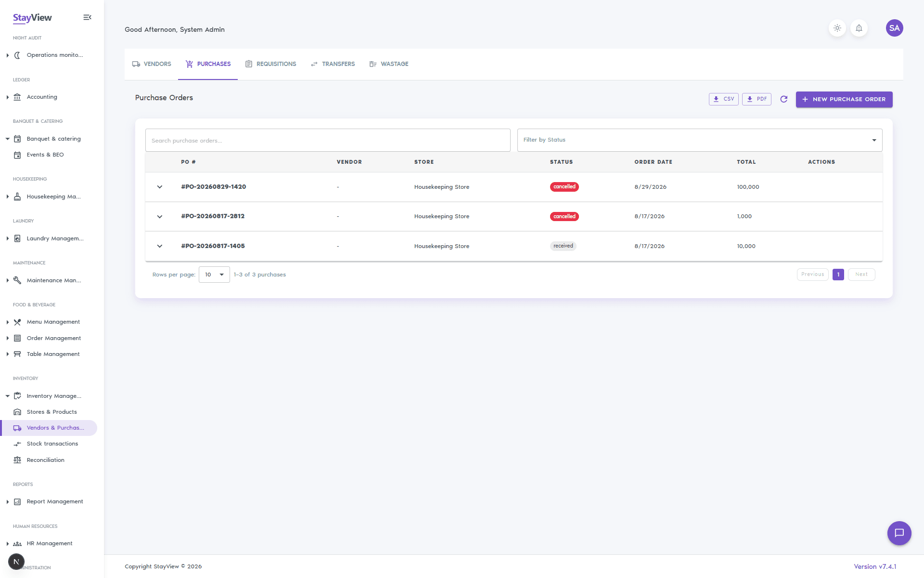The width and height of the screenshot is (924, 578).
Task: Open Reconciliation sidebar item
Action: pyautogui.click(x=49, y=460)
